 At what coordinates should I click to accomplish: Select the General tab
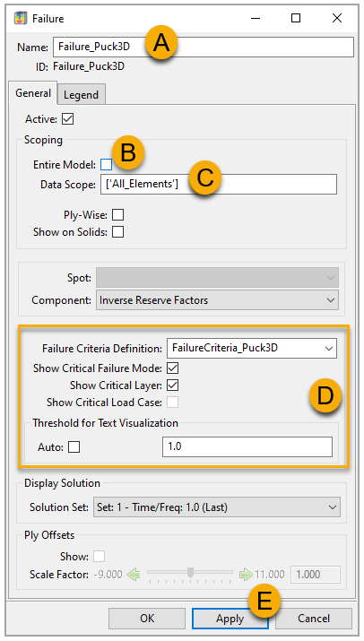click(33, 93)
